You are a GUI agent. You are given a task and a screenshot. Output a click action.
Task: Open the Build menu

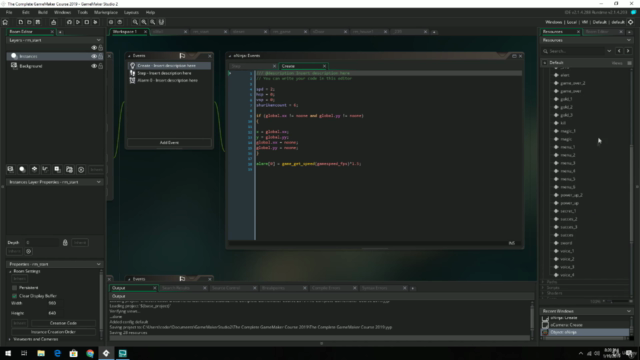[x=42, y=12]
